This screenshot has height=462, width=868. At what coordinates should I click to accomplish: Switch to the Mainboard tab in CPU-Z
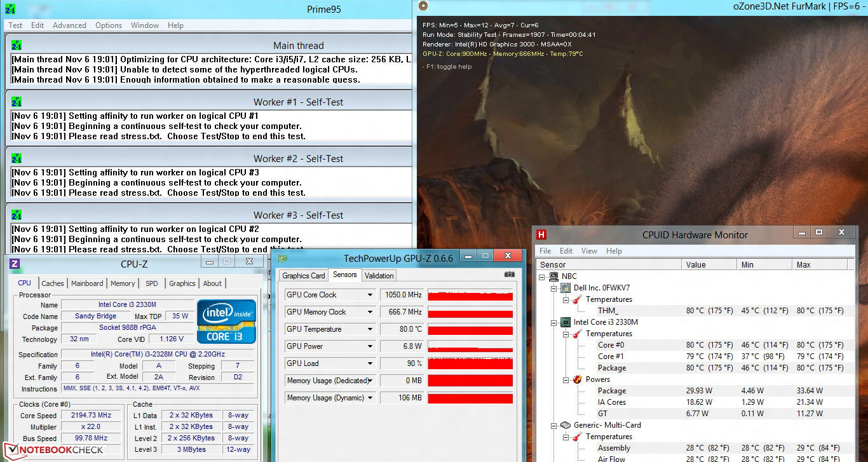click(x=87, y=283)
